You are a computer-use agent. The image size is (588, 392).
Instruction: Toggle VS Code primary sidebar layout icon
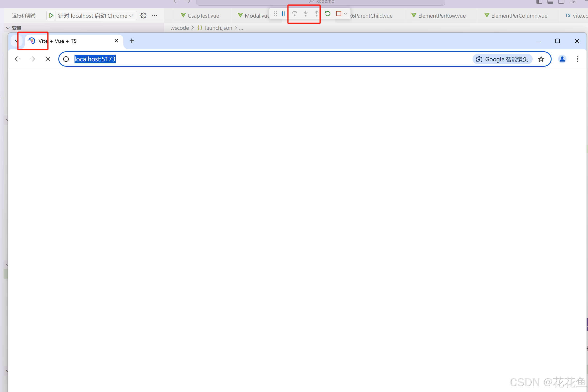(x=539, y=2)
